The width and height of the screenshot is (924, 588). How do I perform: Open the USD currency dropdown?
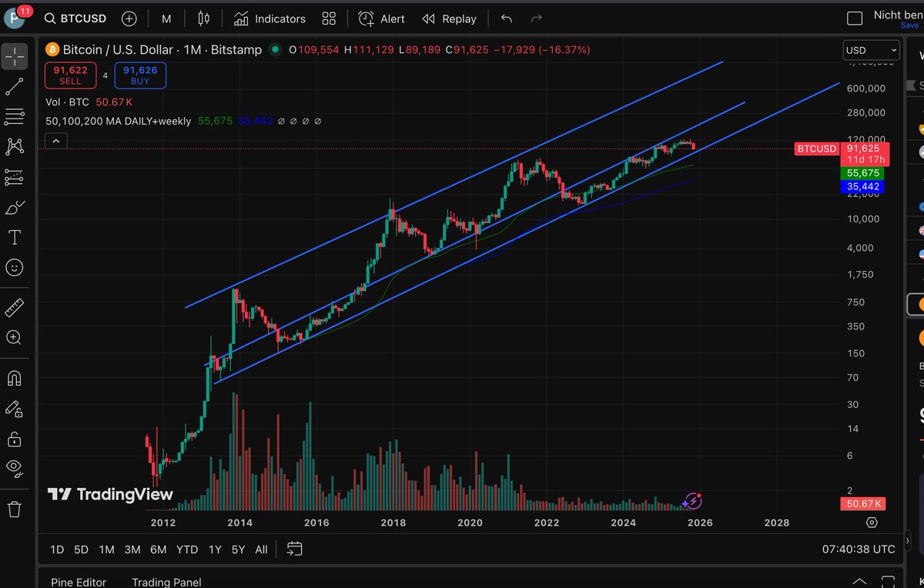[x=870, y=50]
